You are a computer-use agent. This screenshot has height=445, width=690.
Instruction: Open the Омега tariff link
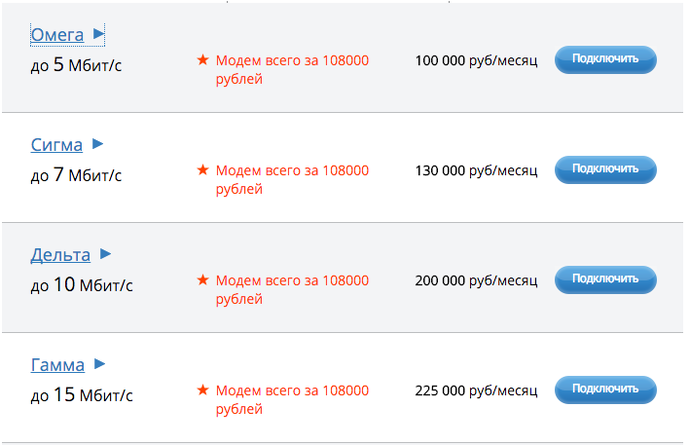(x=57, y=35)
